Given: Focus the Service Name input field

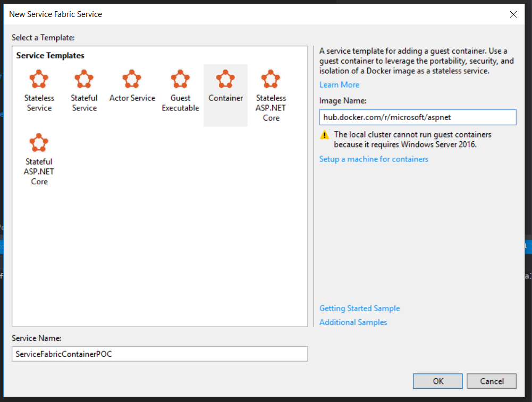Looking at the screenshot, I should 160,354.
